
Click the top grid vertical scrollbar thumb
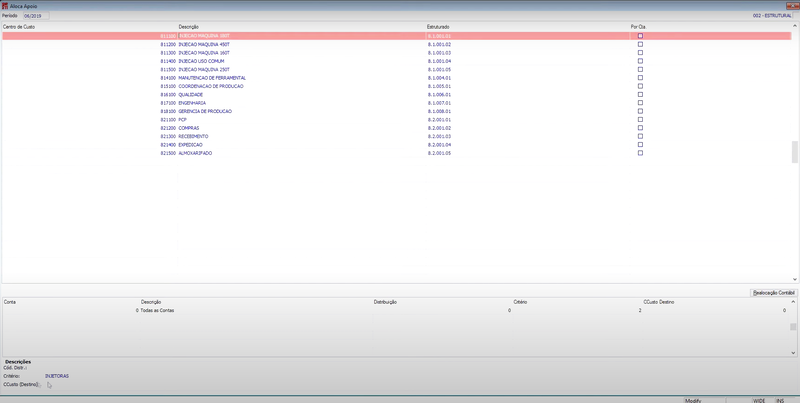point(794,152)
